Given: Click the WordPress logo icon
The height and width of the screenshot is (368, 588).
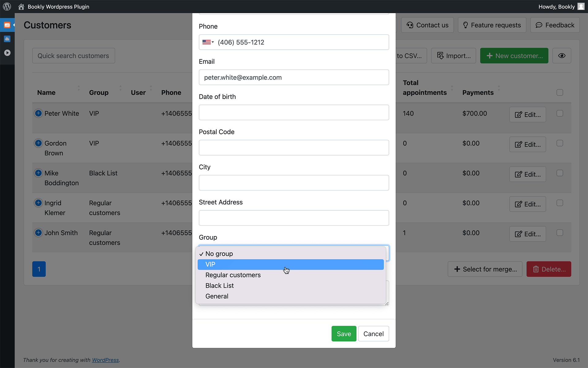Looking at the screenshot, I should pyautogui.click(x=7, y=6).
